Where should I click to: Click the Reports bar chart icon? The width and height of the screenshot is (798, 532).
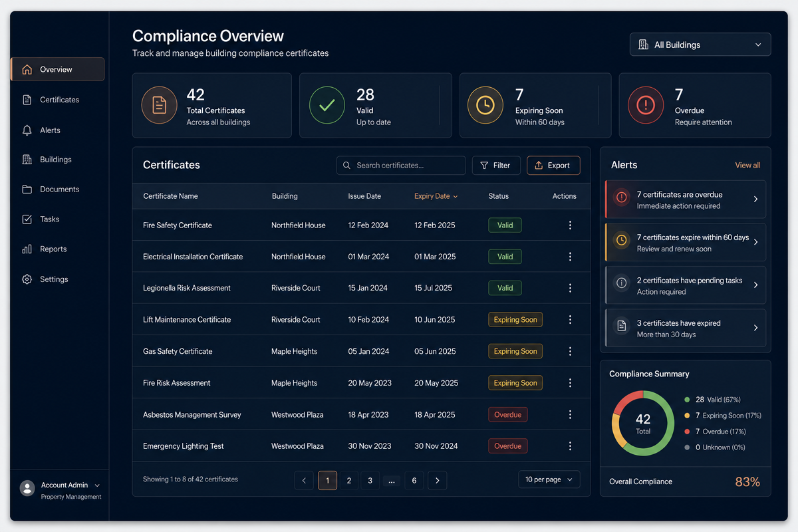(x=27, y=249)
